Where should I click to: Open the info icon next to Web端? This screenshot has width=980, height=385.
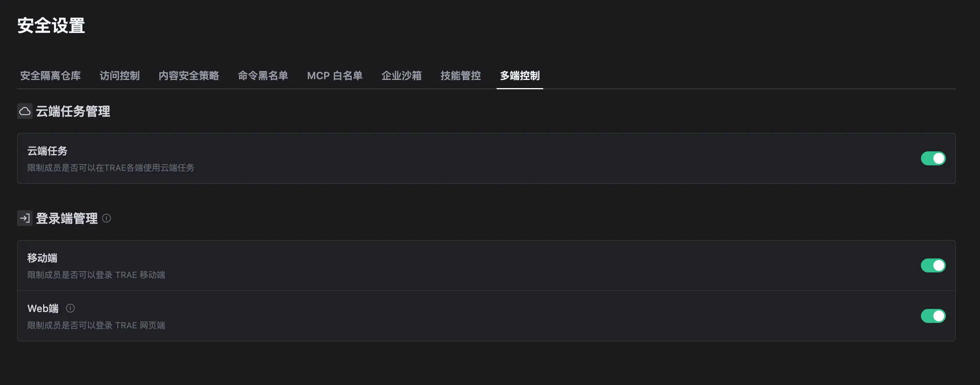[70, 308]
